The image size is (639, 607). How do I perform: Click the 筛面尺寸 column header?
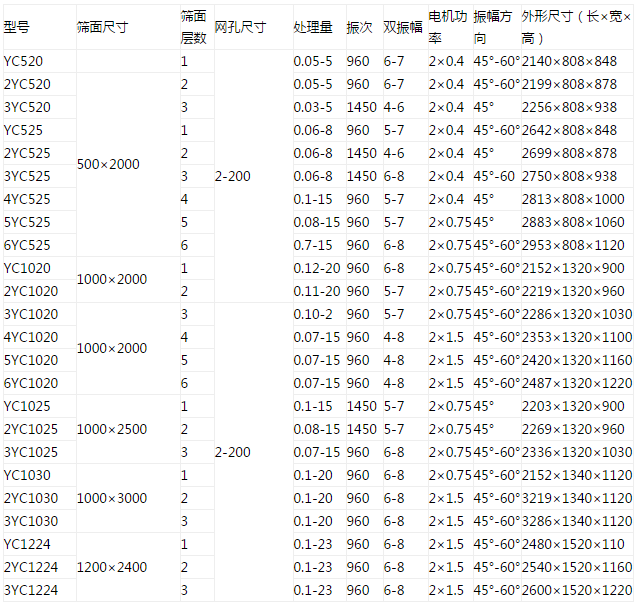[102, 28]
